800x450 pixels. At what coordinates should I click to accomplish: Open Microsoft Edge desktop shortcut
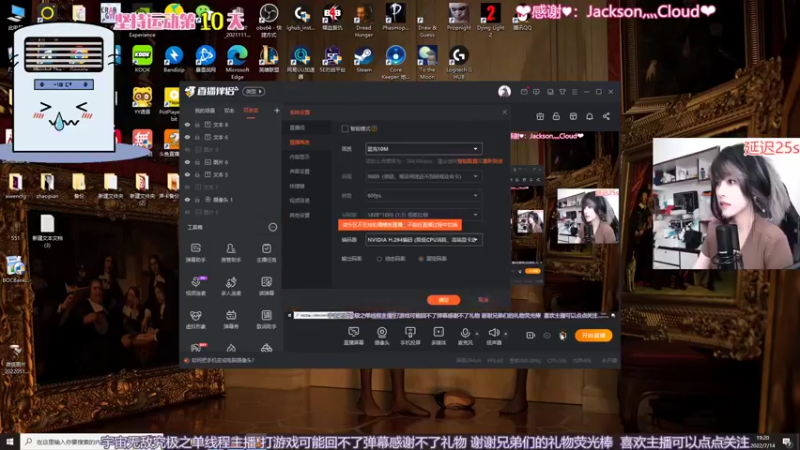tap(237, 62)
